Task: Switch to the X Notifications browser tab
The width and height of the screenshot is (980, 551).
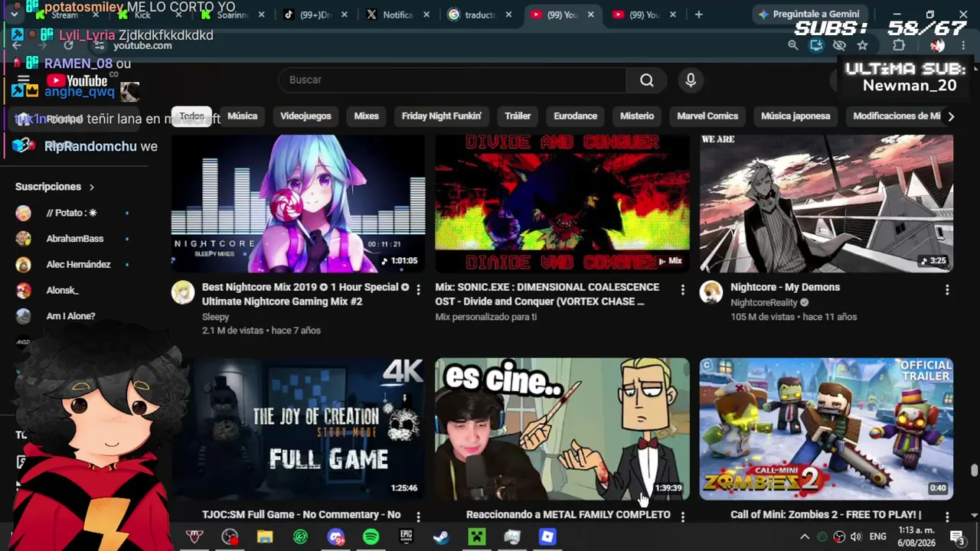Action: pos(397,15)
